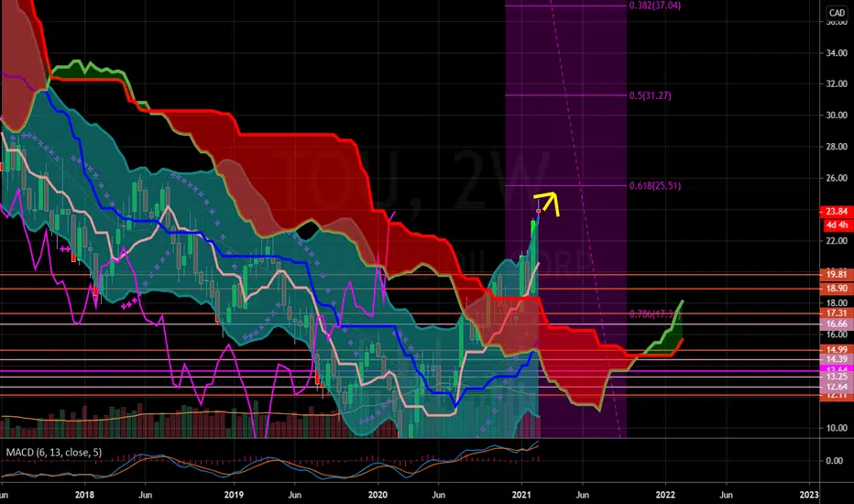Select the 0.5(31.27) Fibonacci level label
This screenshot has width=854, height=504.
651,95
